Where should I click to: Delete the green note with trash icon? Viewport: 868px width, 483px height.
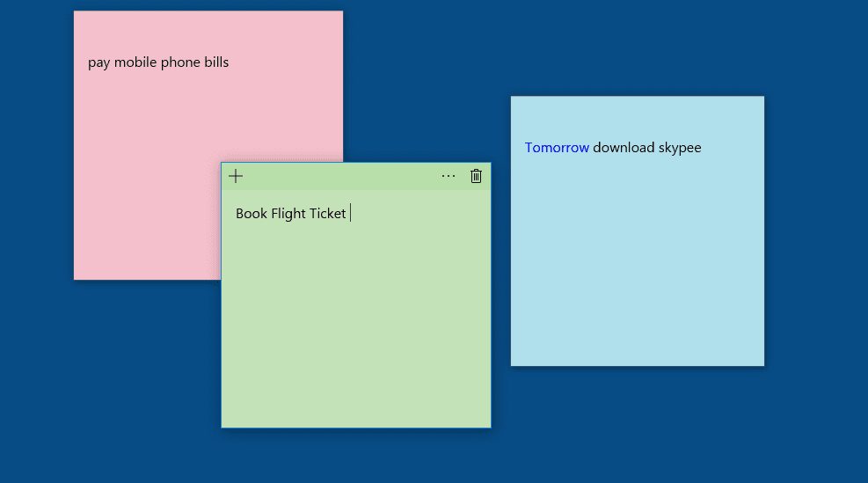tap(476, 176)
